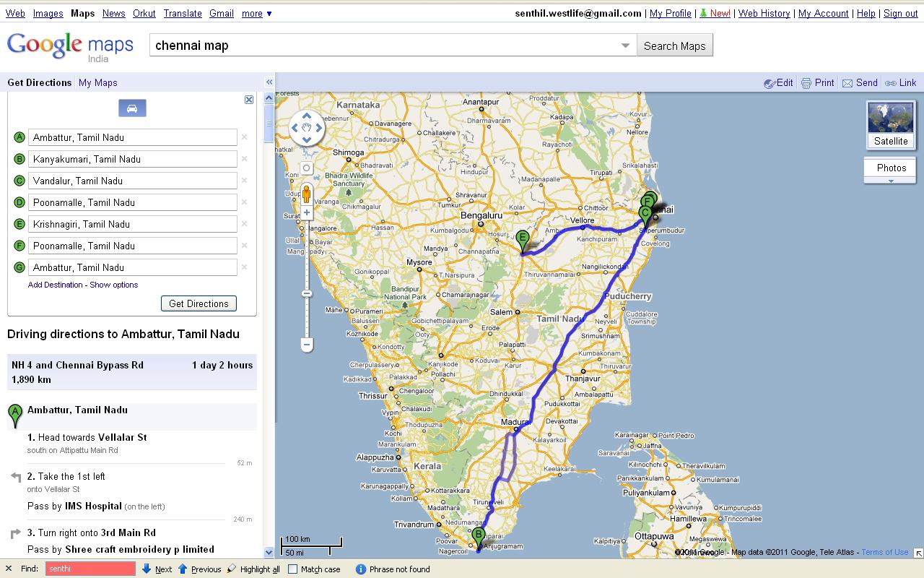Open Orkut from the top bar

coord(144,13)
